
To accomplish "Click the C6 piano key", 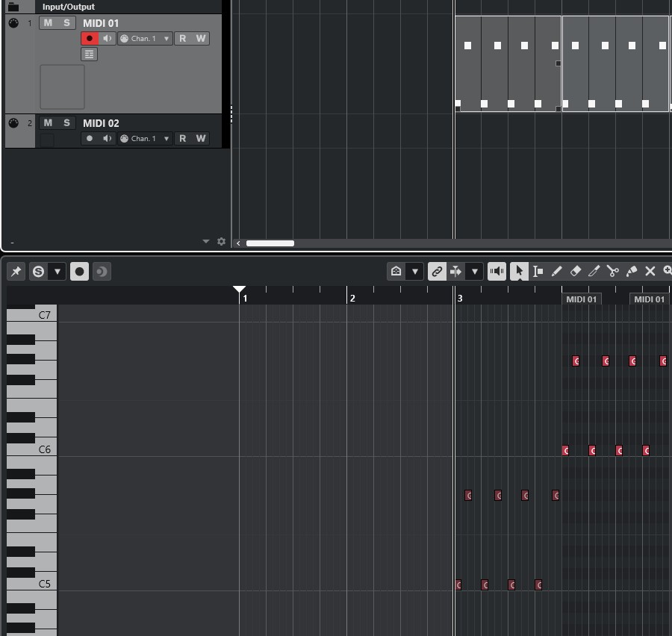I will [x=31, y=449].
